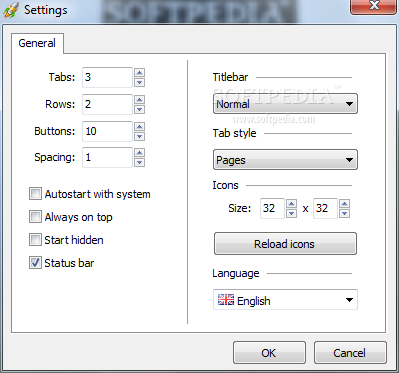Click the Size: label
The width and height of the screenshot is (399, 373).
tap(240, 208)
